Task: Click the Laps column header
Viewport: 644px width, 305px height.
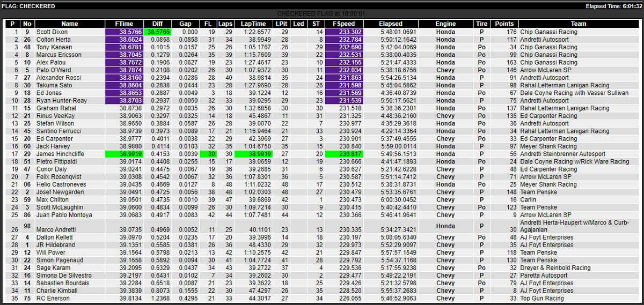Action: coord(225,24)
